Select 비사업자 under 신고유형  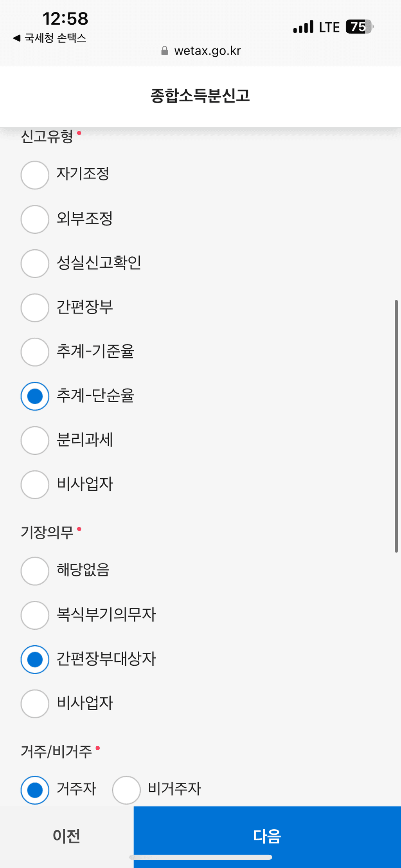pos(35,484)
